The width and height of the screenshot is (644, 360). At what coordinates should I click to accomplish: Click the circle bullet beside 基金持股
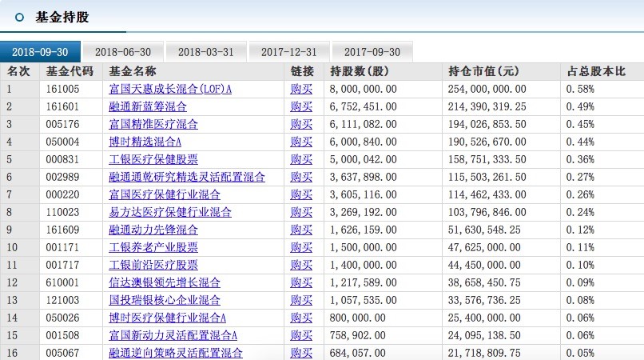tap(19, 18)
